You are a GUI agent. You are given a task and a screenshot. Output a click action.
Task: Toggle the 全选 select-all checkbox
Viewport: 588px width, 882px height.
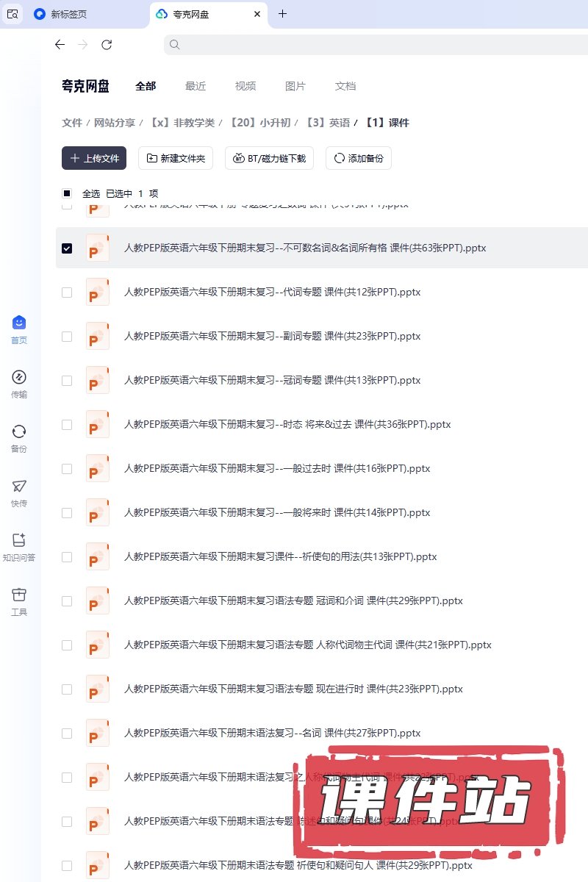[67, 193]
